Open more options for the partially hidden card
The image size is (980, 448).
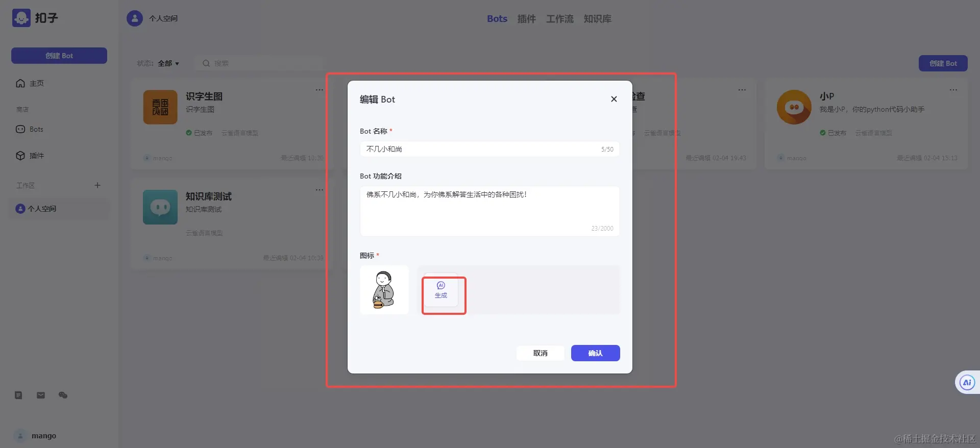click(x=742, y=90)
